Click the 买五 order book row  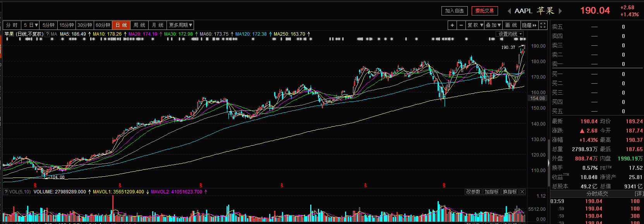pyautogui.click(x=597, y=111)
